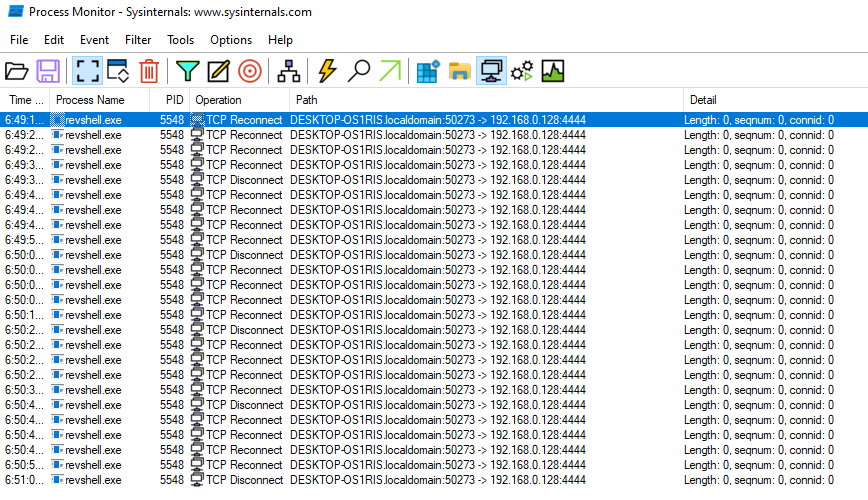The width and height of the screenshot is (868, 500).
Task: Click the network operation icon in the 6:50:1... row
Action: (x=197, y=315)
